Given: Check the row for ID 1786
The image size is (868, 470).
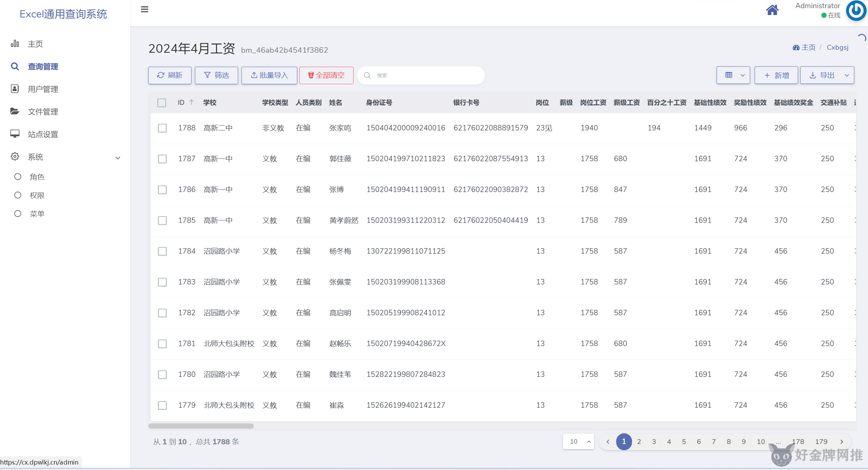Looking at the screenshot, I should [x=162, y=190].
